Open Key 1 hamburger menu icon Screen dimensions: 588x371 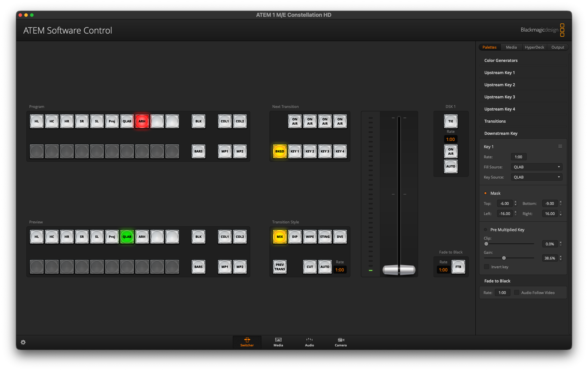pos(560,146)
